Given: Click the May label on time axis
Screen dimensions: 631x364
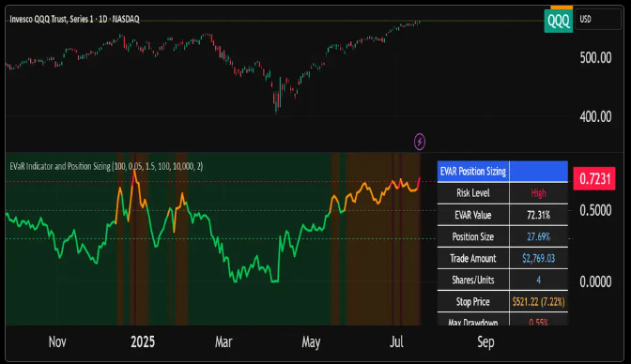Looking at the screenshot, I should [311, 342].
